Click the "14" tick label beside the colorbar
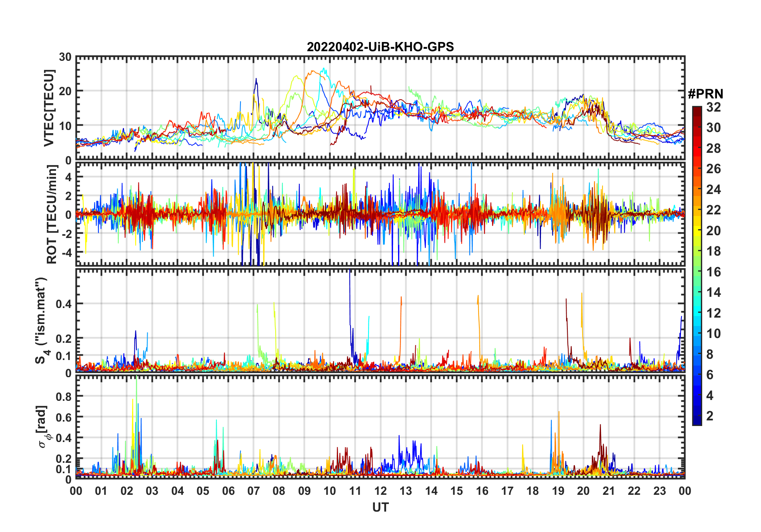This screenshot has height=532, width=761. click(x=713, y=292)
